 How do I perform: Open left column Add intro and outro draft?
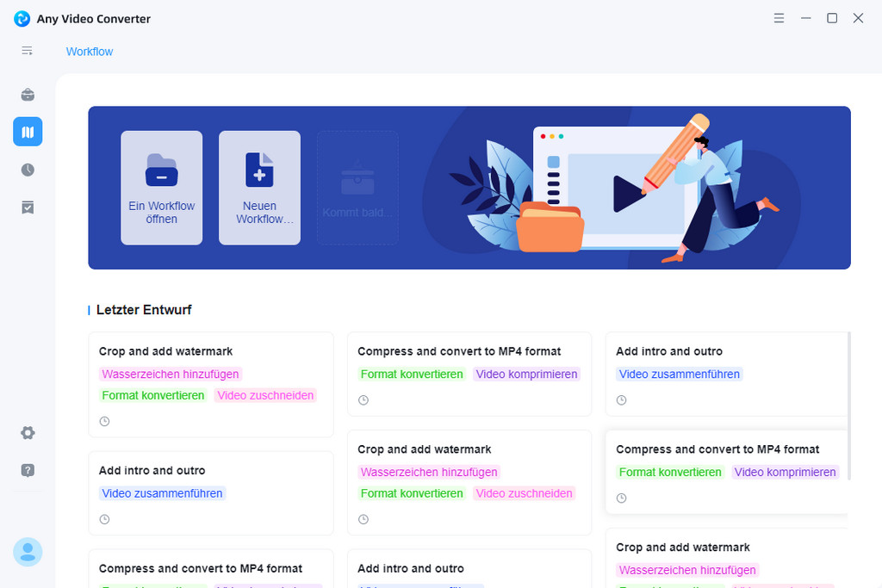[x=211, y=493]
